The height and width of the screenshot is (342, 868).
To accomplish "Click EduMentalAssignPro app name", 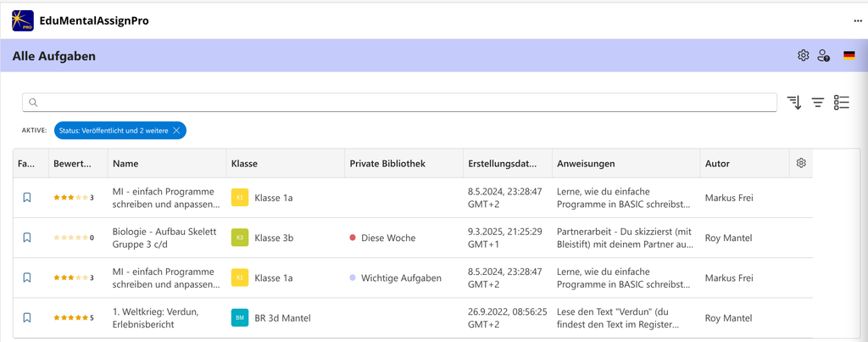I will pos(94,21).
